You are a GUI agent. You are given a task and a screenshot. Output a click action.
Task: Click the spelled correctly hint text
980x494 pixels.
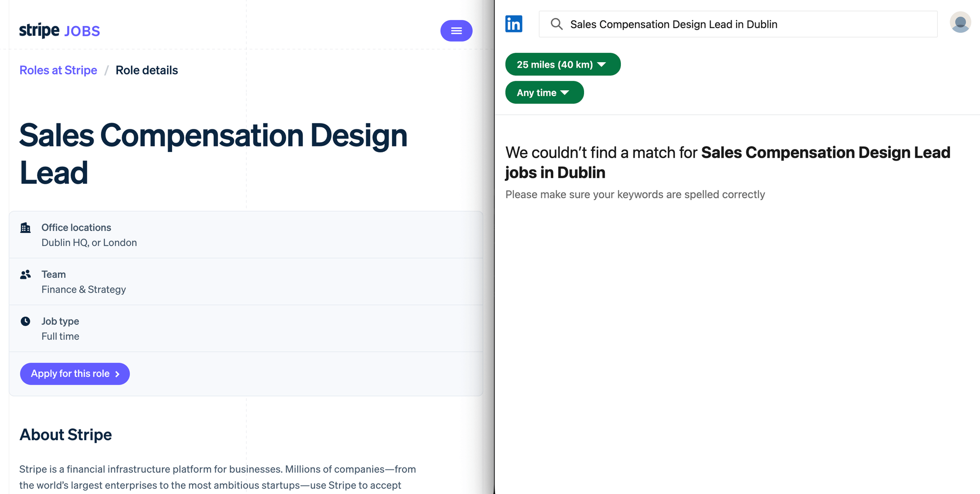[635, 195]
